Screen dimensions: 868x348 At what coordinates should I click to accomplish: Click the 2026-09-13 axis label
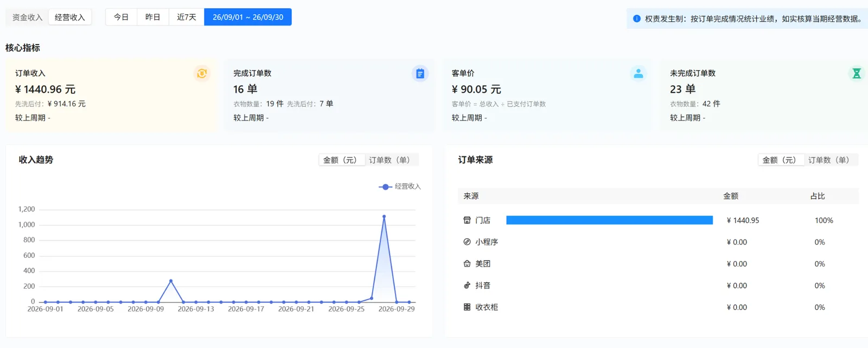click(x=196, y=309)
